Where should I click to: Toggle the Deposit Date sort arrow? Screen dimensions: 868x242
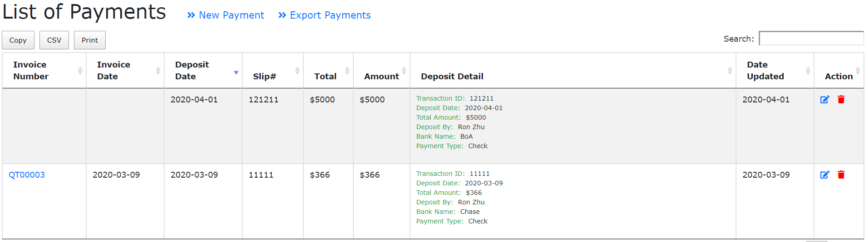(x=236, y=73)
